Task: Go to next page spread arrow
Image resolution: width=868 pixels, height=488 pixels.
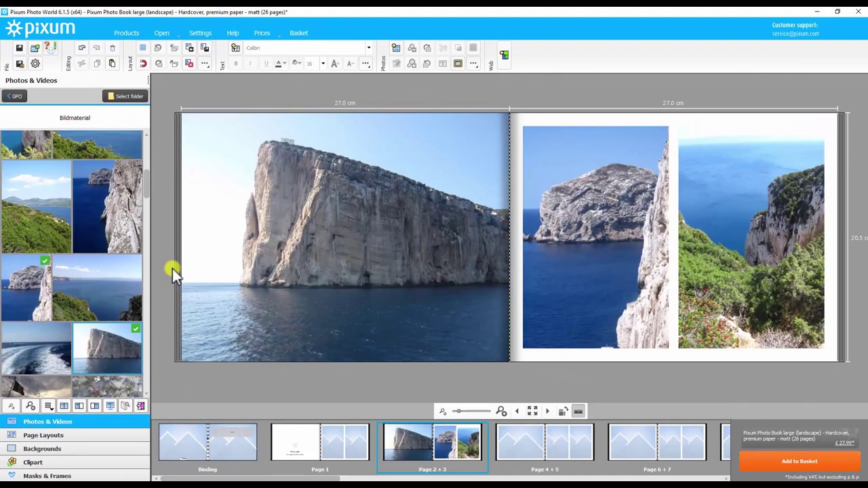Action: pyautogui.click(x=548, y=411)
